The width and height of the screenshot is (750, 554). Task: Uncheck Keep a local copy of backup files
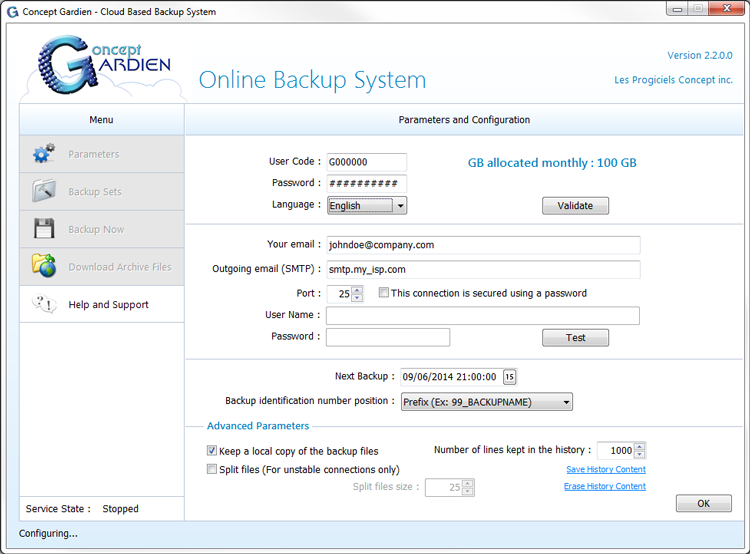point(211,451)
